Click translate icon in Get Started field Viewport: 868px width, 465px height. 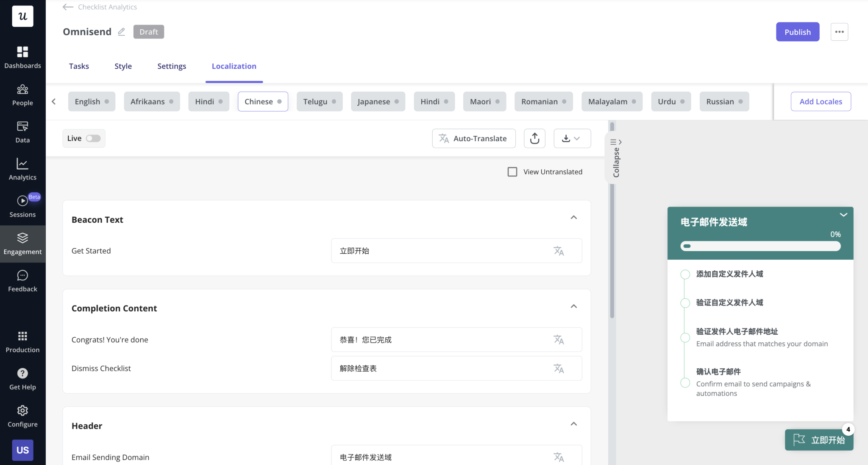tap(559, 251)
